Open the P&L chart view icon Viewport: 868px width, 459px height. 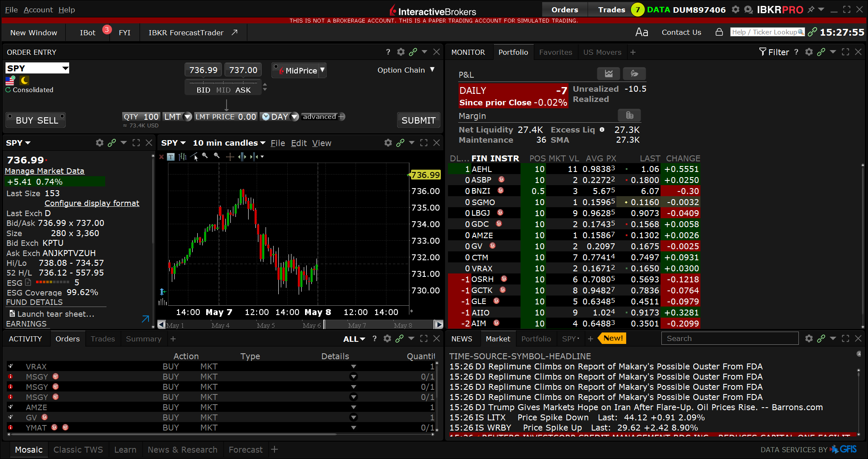click(x=608, y=73)
